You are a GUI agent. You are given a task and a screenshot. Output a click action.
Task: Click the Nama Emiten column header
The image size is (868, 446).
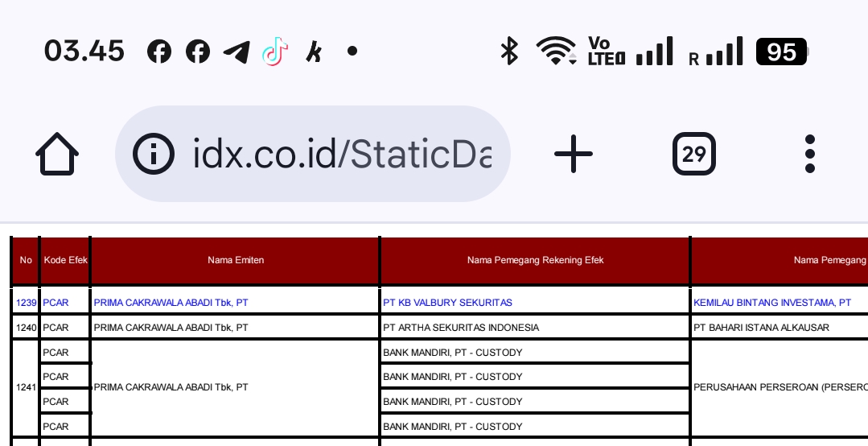pos(235,260)
